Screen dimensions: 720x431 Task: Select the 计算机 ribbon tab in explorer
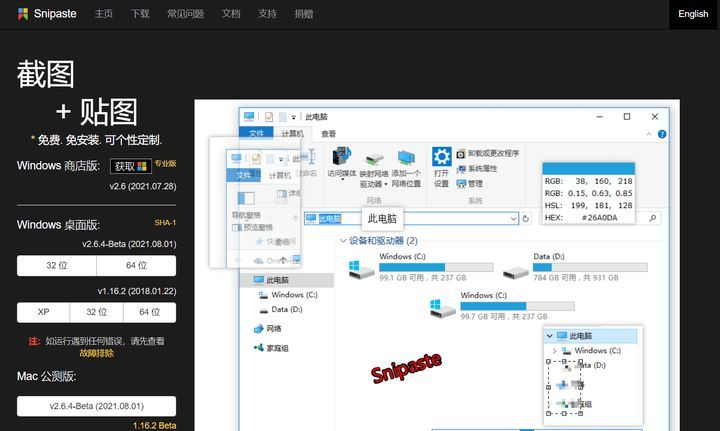tap(292, 134)
